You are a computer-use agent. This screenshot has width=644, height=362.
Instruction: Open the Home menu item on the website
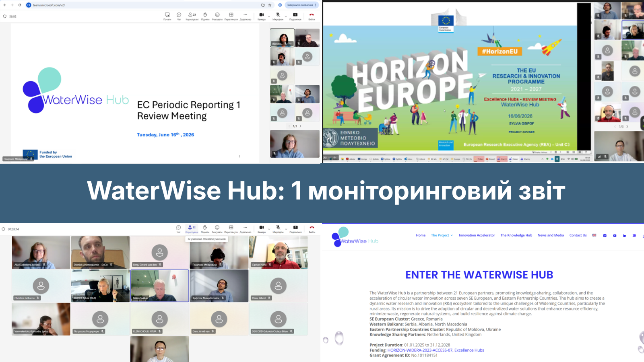point(421,235)
